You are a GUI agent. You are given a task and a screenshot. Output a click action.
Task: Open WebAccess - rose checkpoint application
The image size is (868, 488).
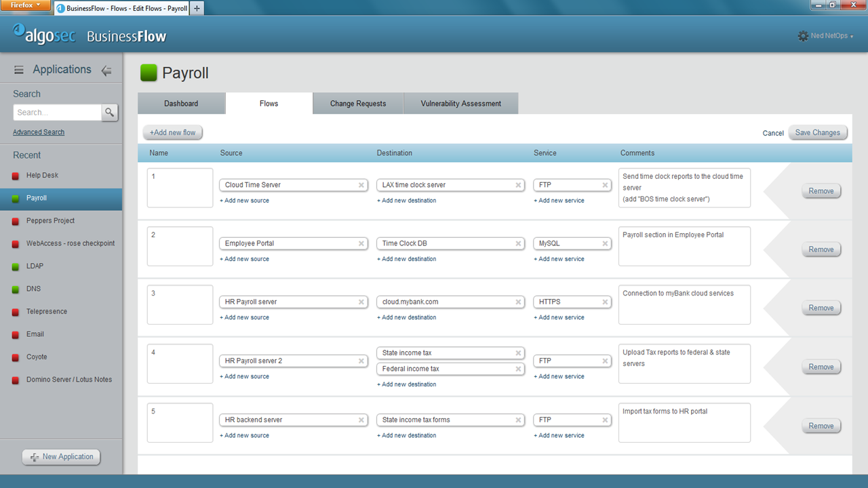(x=61, y=243)
